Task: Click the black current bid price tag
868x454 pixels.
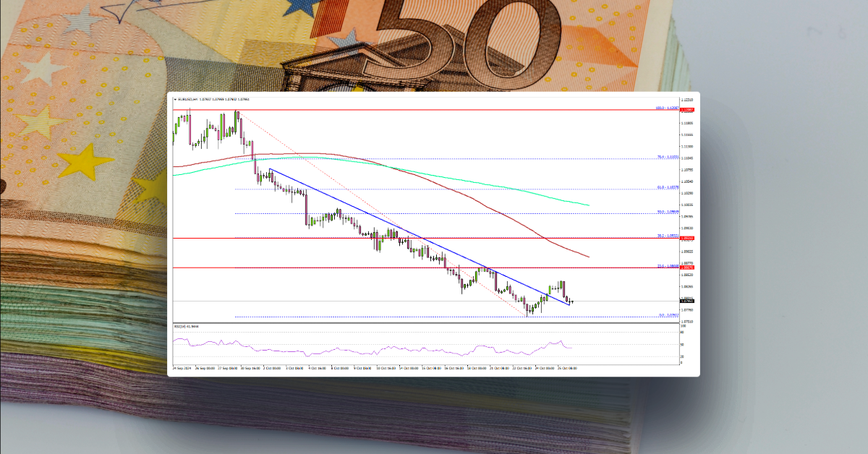Action: 686,301
